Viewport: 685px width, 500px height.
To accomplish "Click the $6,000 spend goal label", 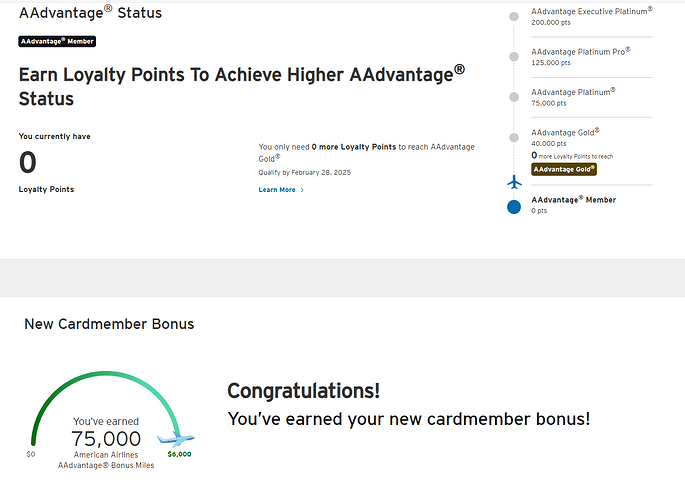I will (179, 454).
